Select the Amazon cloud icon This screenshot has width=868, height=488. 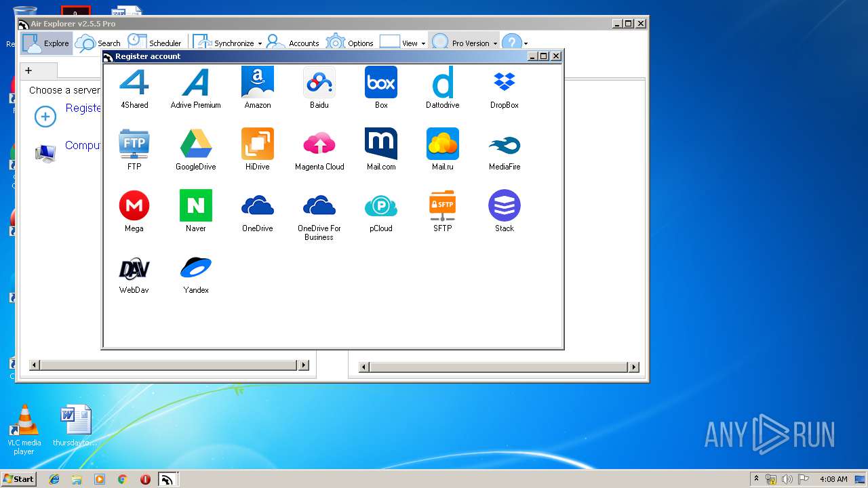tap(258, 82)
